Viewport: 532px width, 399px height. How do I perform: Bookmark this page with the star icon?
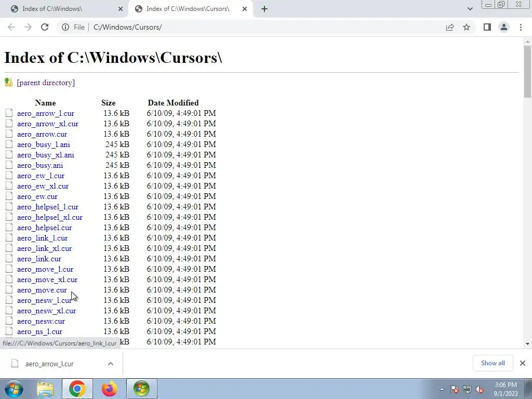pos(467,27)
